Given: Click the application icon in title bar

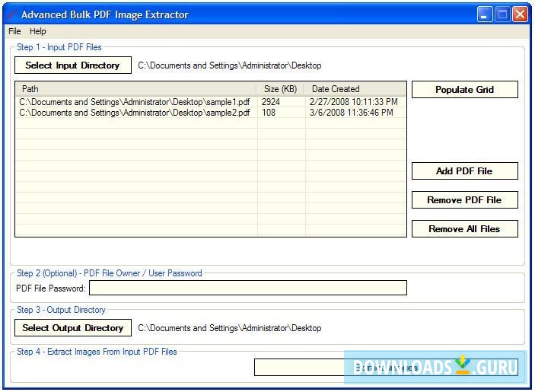Looking at the screenshot, I should pos(12,14).
